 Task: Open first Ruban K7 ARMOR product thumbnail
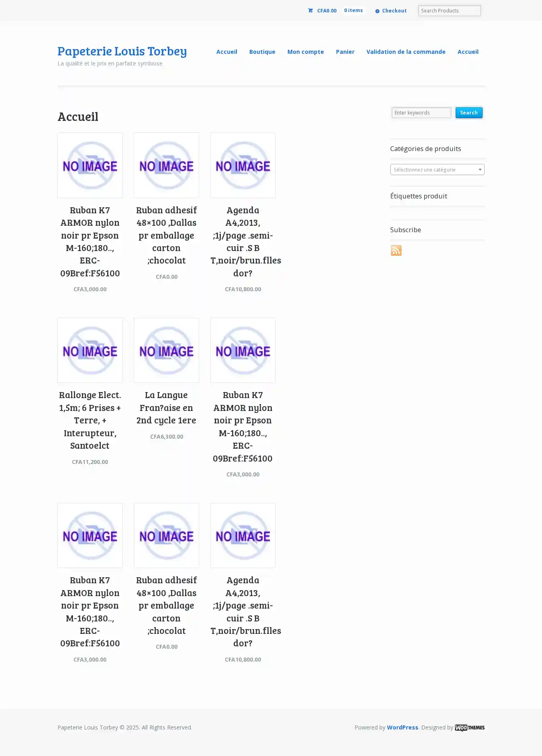[90, 165]
